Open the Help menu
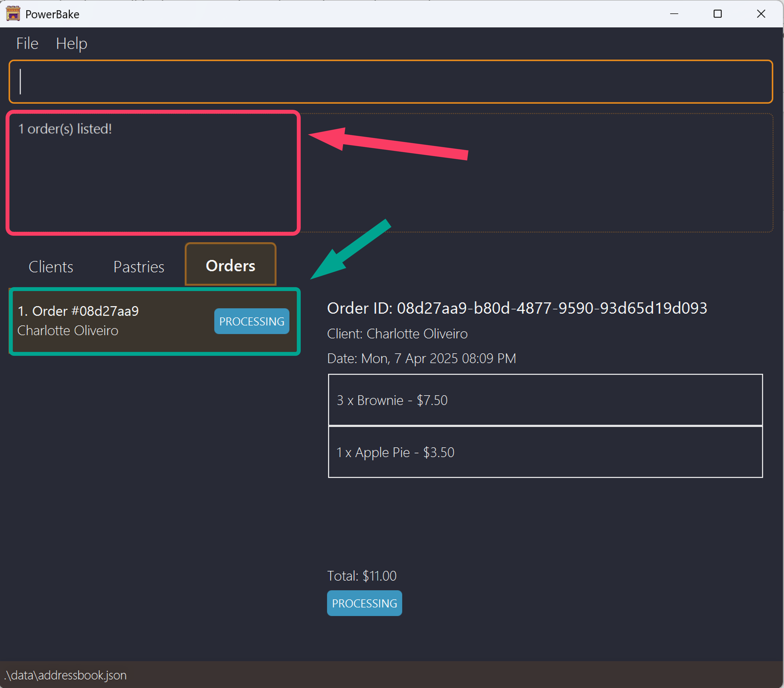 point(71,43)
